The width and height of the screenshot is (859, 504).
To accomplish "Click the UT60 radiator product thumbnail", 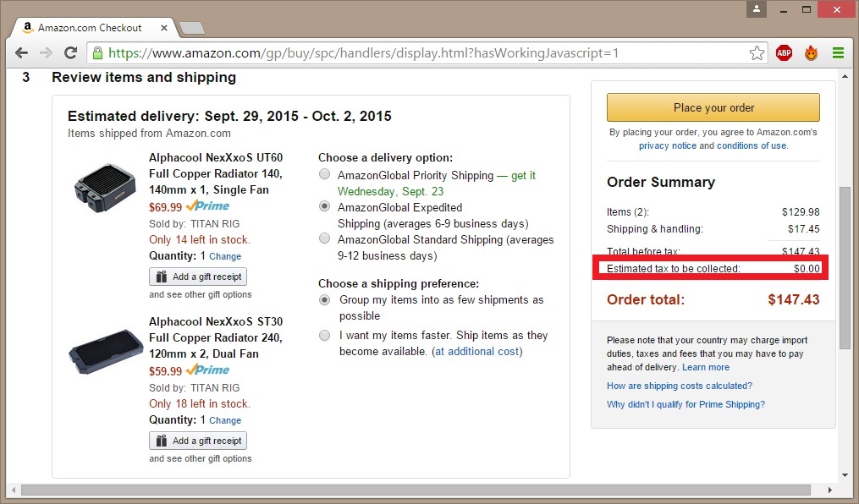I will click(x=100, y=187).
